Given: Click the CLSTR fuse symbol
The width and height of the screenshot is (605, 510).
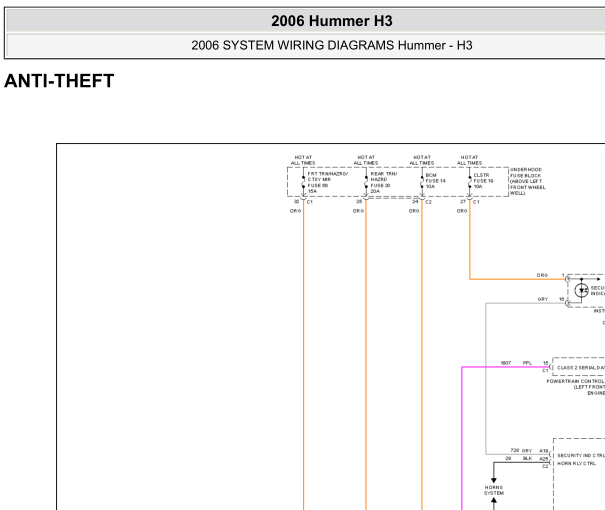Looking at the screenshot, I should [x=470, y=182].
